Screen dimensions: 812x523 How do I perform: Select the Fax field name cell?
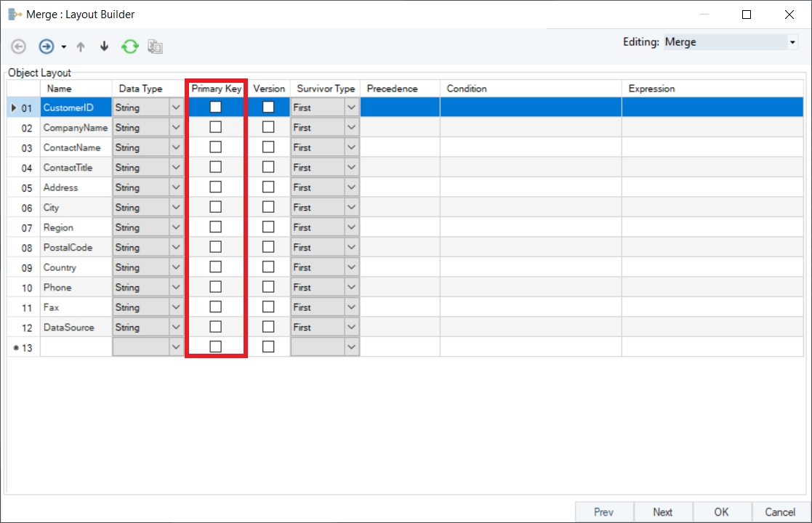click(76, 307)
